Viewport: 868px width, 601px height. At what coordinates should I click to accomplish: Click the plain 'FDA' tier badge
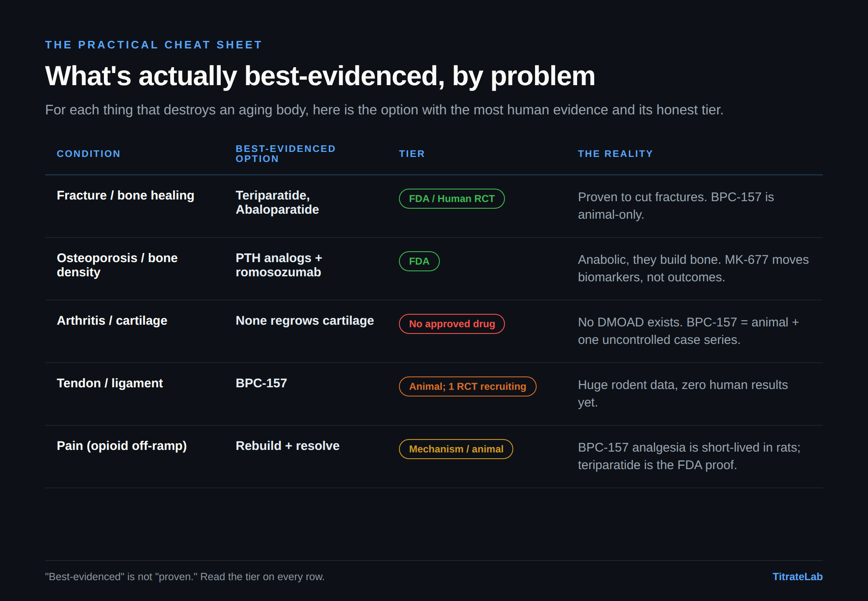click(419, 261)
